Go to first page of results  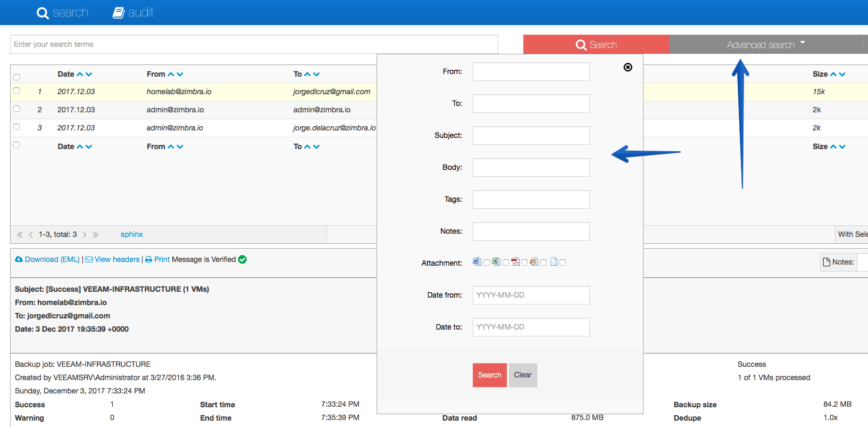[x=20, y=235]
